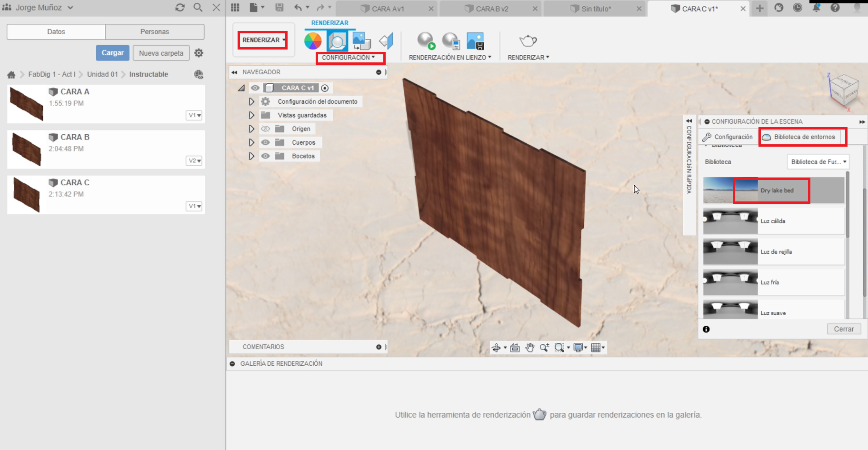Show the hidden Origen folder
This screenshot has width=868, height=450.
pos(266,129)
